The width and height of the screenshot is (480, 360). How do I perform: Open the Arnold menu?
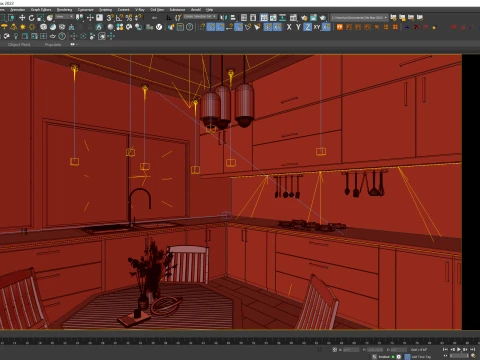tap(196, 10)
